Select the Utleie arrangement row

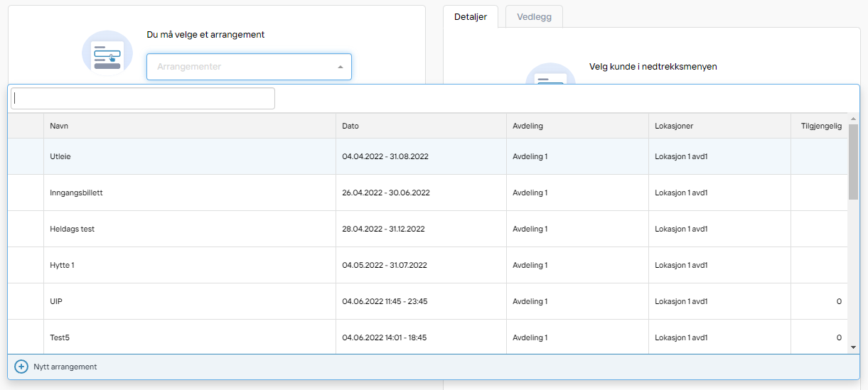click(428, 156)
